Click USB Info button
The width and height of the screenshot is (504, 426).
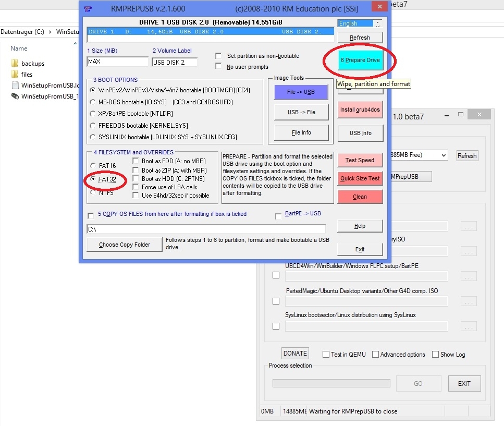pos(360,133)
